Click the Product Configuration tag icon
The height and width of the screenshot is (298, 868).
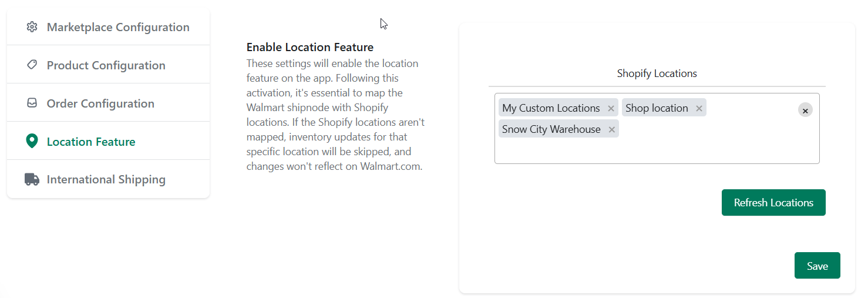(x=32, y=65)
